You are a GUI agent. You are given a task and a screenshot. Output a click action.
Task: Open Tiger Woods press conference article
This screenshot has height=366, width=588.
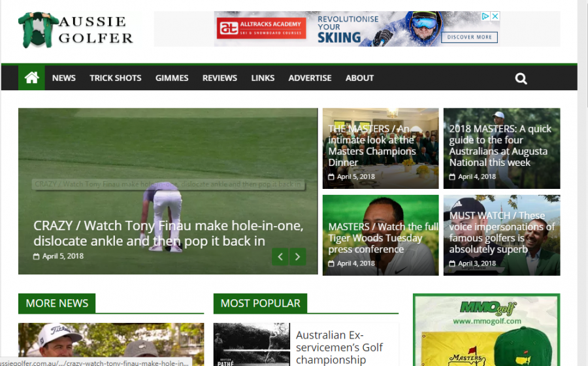pos(383,238)
